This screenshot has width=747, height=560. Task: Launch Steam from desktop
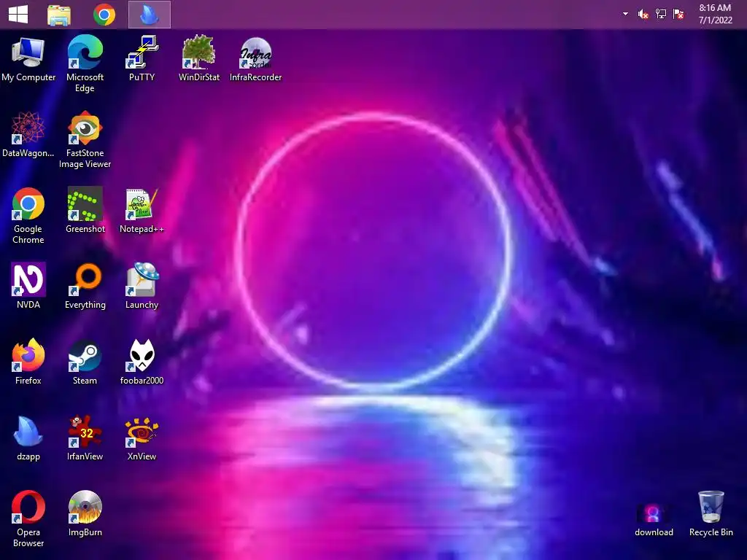(x=85, y=362)
